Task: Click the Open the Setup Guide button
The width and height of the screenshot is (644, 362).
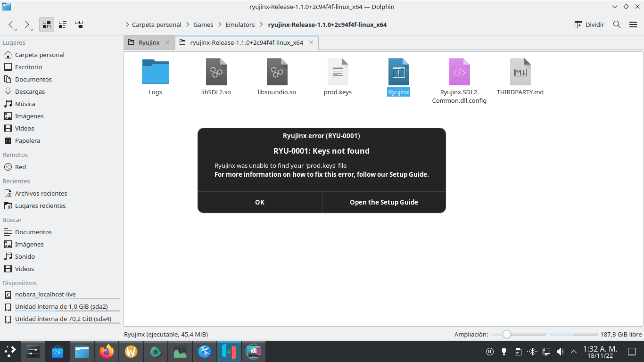Action: tap(384, 202)
